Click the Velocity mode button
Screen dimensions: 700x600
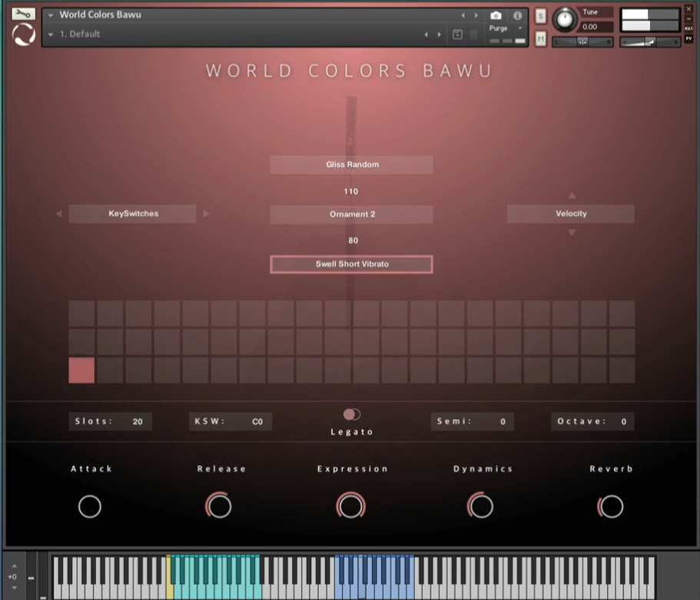tap(570, 214)
